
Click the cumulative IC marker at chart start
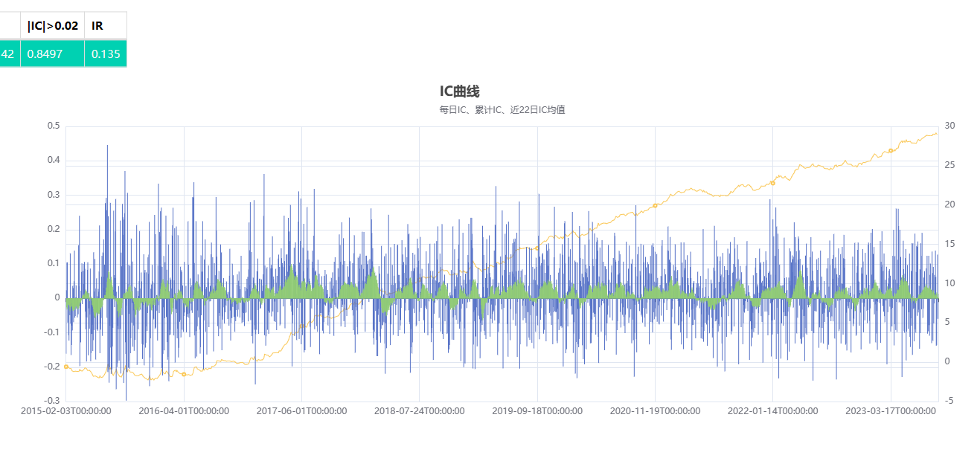66,367
